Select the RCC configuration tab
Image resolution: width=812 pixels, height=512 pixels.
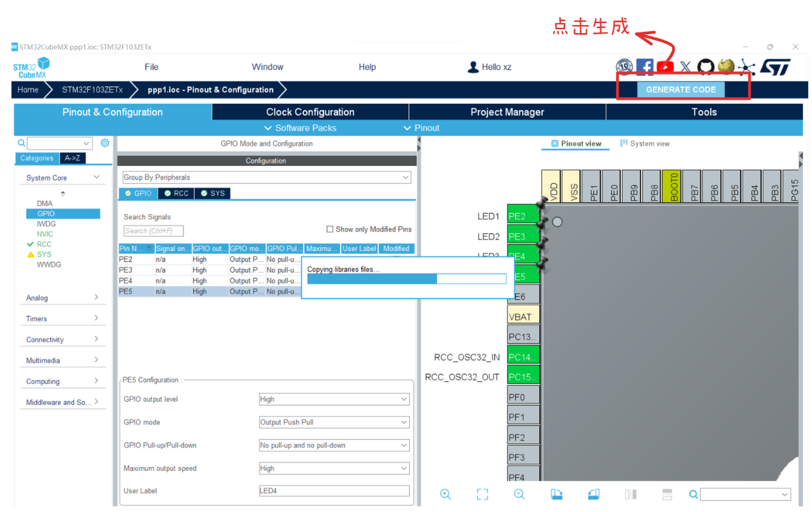pyautogui.click(x=176, y=194)
